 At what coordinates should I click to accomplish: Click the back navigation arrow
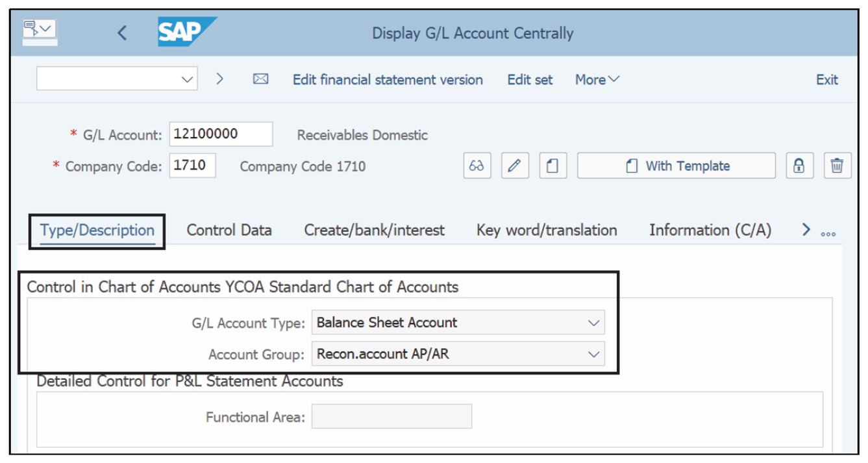122,31
